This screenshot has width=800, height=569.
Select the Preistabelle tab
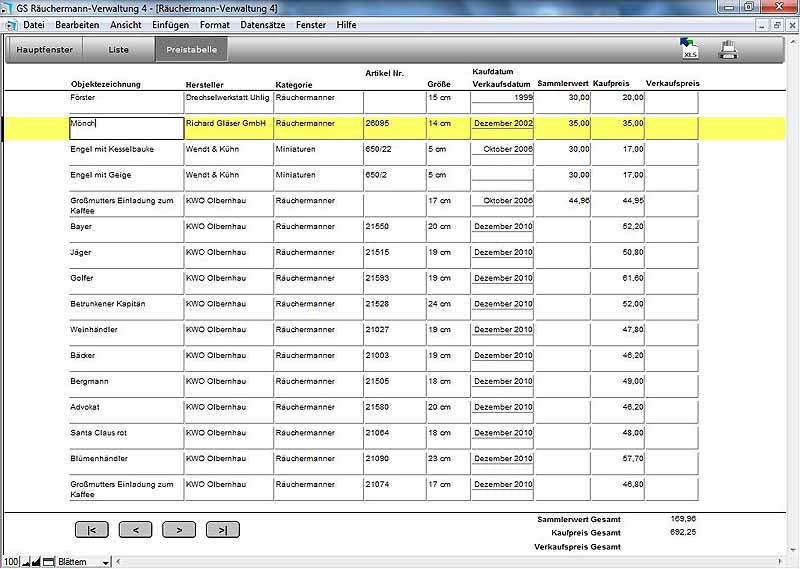point(191,49)
